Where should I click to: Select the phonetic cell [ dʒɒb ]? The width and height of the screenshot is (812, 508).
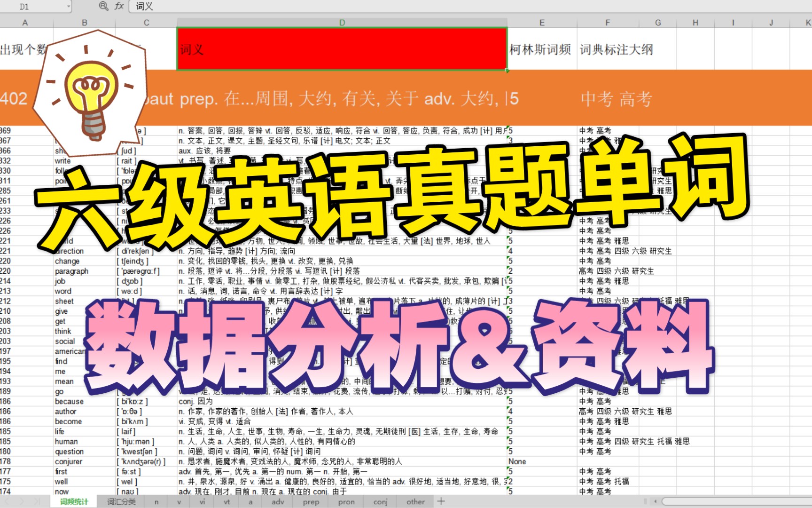[147, 281]
